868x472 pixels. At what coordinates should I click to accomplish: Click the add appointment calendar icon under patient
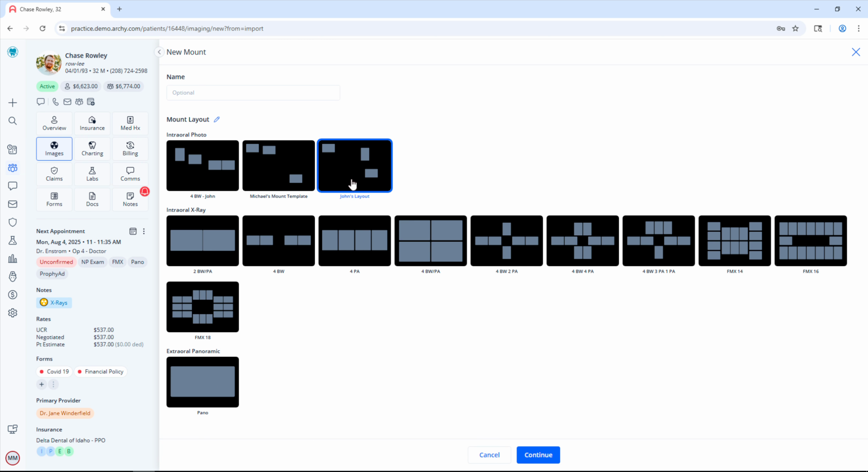(x=91, y=102)
